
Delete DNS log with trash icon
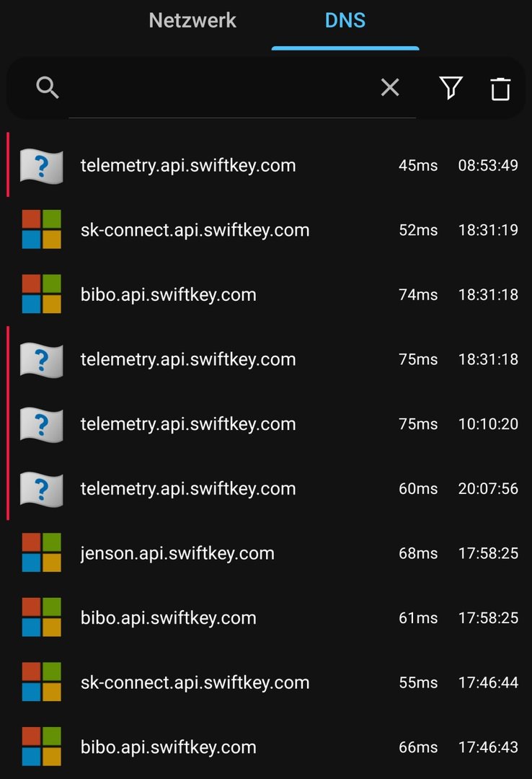(x=500, y=89)
